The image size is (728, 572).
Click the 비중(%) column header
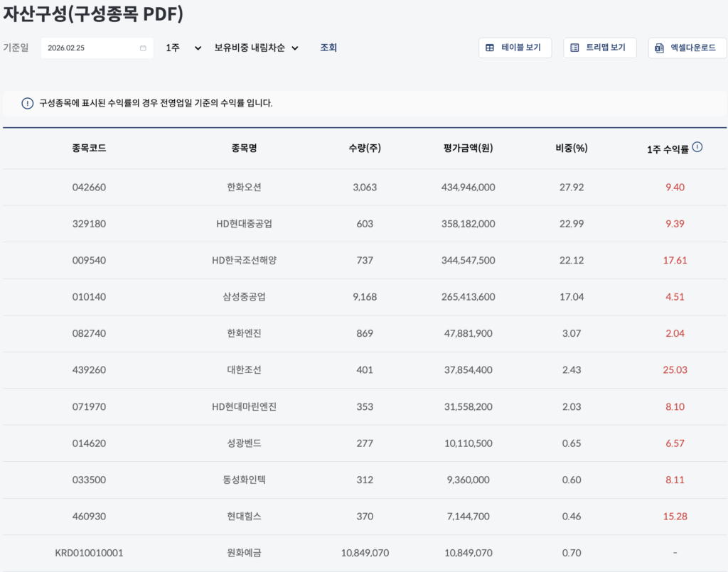click(x=572, y=149)
